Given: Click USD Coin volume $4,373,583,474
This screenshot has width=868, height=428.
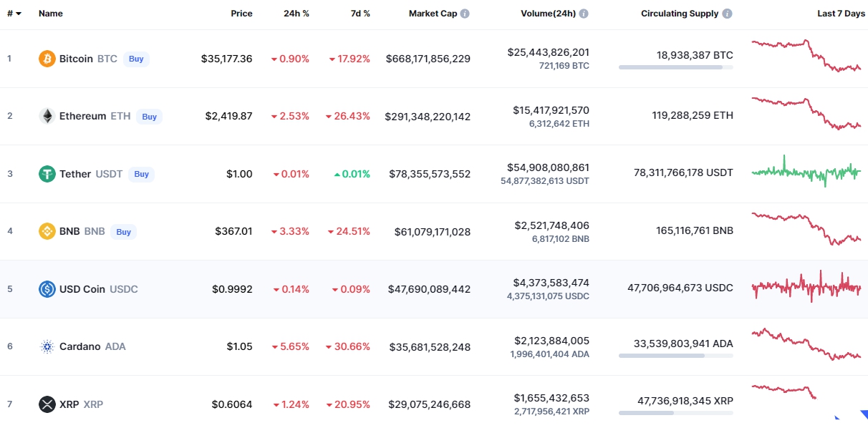Looking at the screenshot, I should [551, 283].
